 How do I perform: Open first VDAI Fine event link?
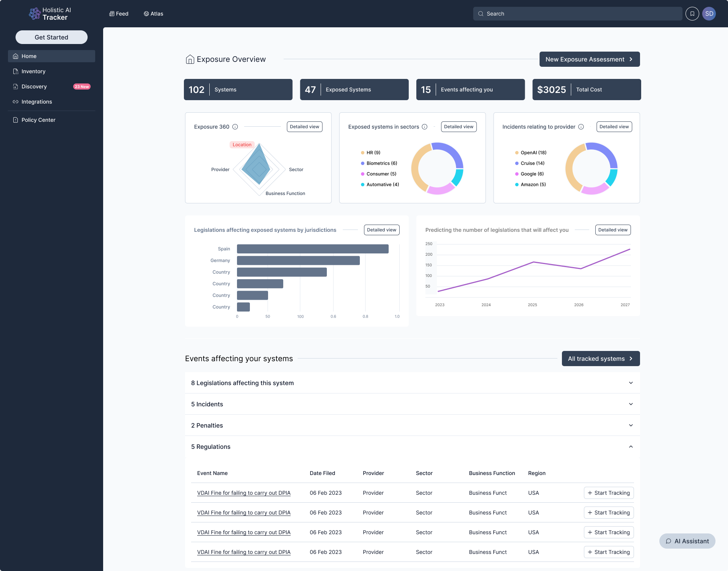point(243,493)
